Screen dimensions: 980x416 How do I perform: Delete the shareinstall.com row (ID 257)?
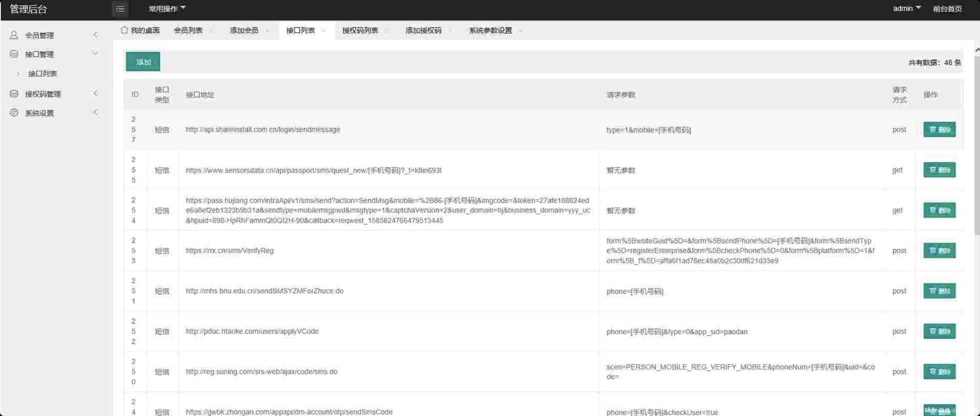939,130
